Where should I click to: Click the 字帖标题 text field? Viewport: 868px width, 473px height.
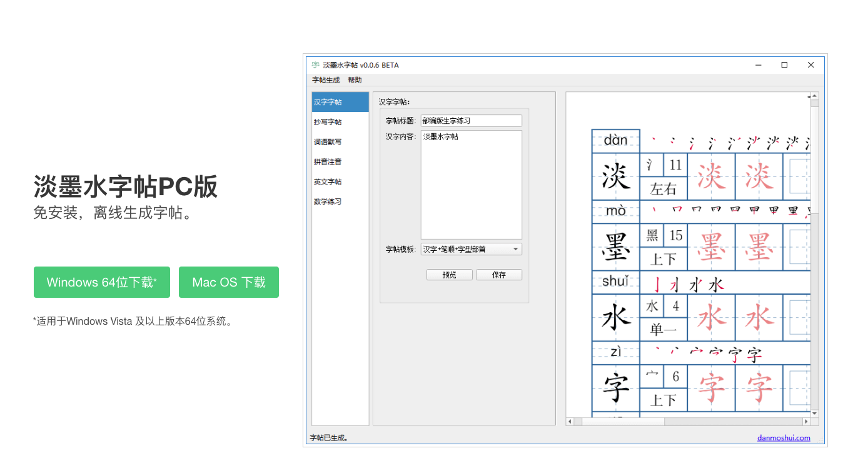point(471,121)
